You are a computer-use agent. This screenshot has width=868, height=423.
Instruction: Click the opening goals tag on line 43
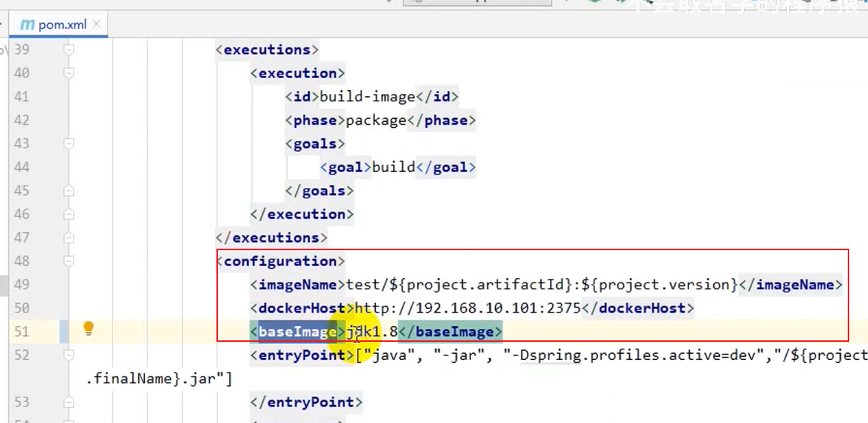[x=316, y=144]
